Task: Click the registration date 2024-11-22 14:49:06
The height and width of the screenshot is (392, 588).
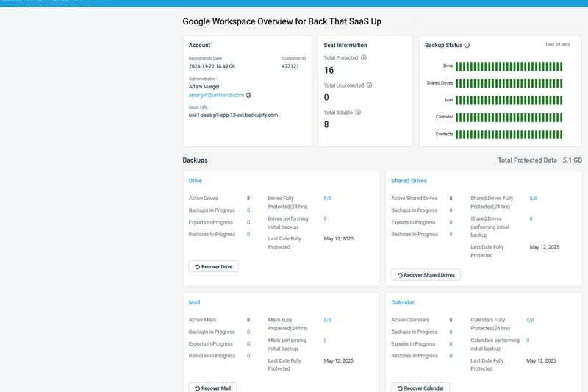Action: [x=212, y=66]
